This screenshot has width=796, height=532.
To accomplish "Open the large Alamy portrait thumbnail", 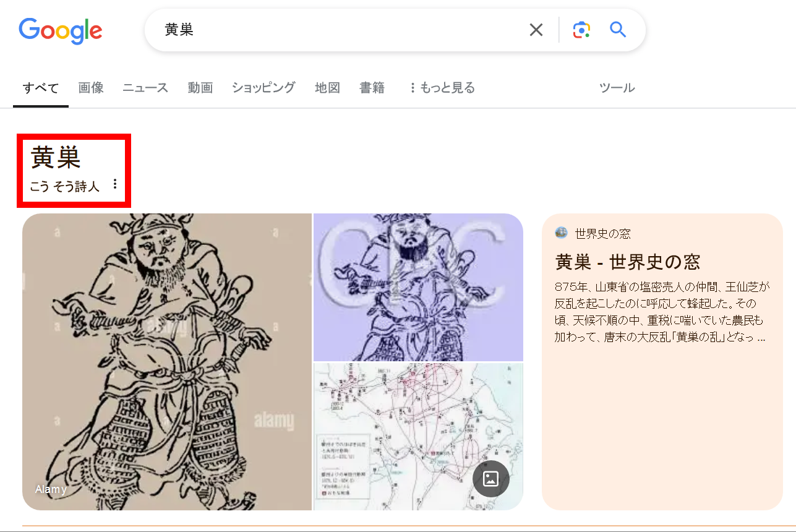I will click(167, 362).
